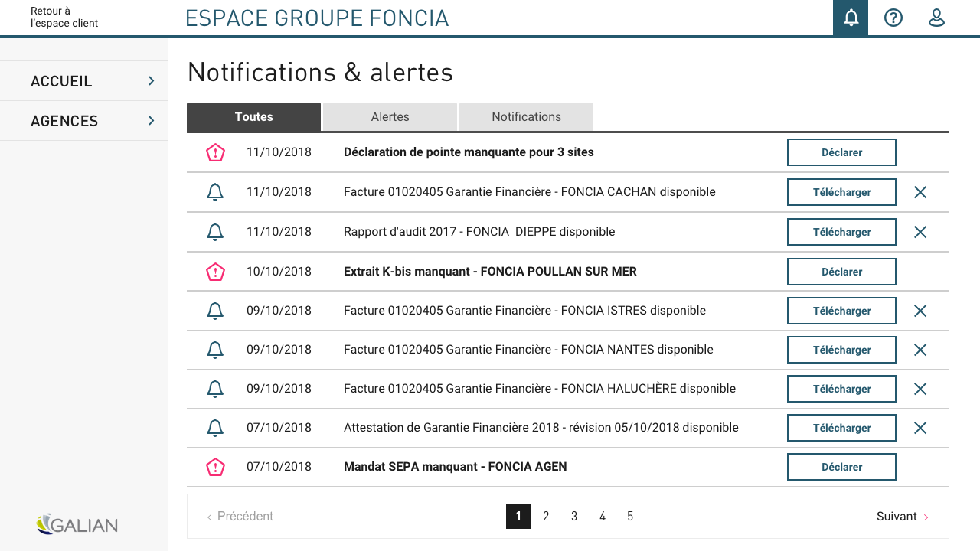Dismiss the FONCIA DIEPPE audit report notification
The width and height of the screenshot is (980, 551).
tap(920, 232)
